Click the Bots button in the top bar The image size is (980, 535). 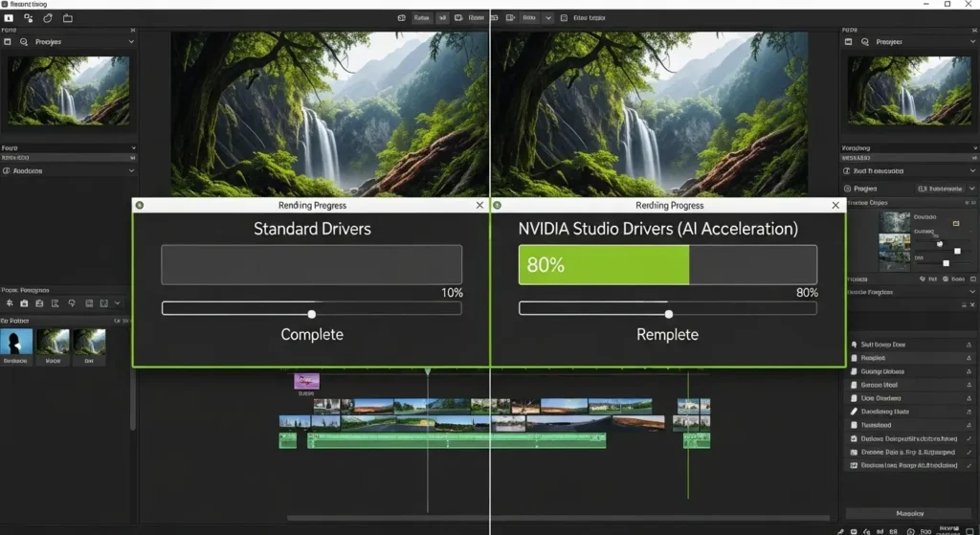click(528, 17)
